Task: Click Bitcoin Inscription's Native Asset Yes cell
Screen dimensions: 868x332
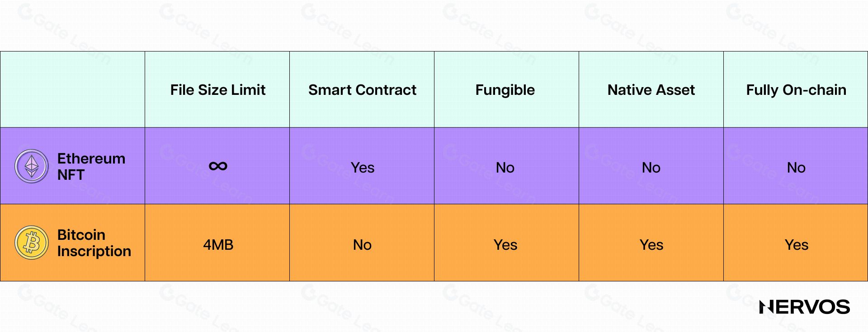Action: click(x=651, y=245)
